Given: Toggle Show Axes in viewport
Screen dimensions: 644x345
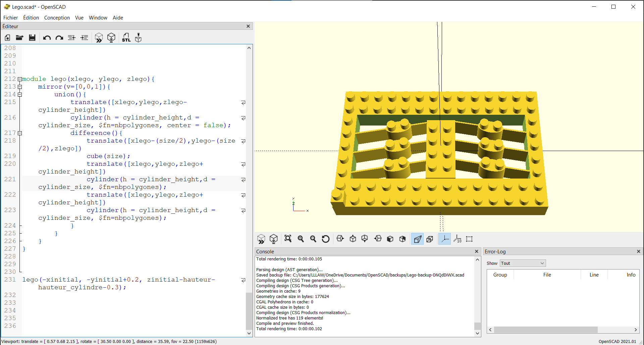Looking at the screenshot, I should tap(444, 239).
